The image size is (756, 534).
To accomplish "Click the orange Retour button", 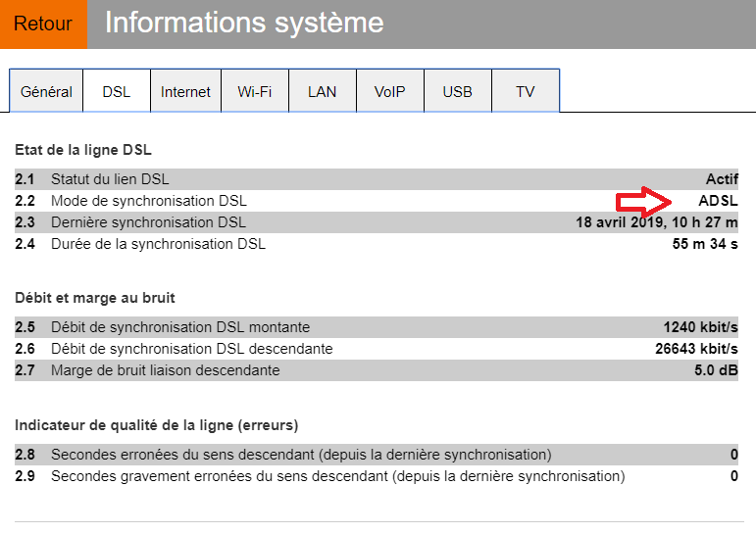I will [43, 24].
